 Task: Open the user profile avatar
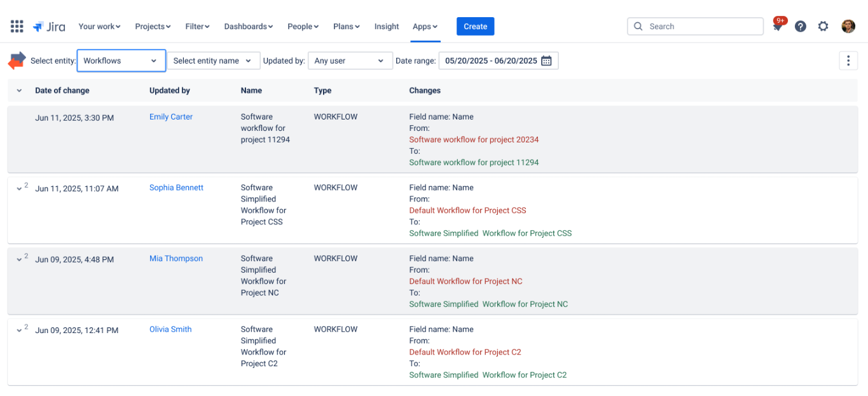coord(848,26)
